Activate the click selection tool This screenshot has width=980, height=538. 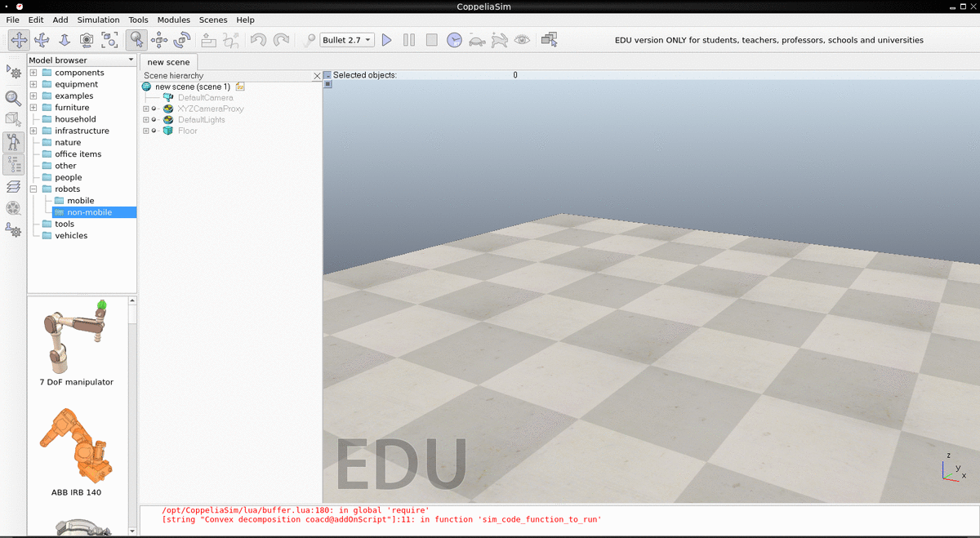[136, 39]
